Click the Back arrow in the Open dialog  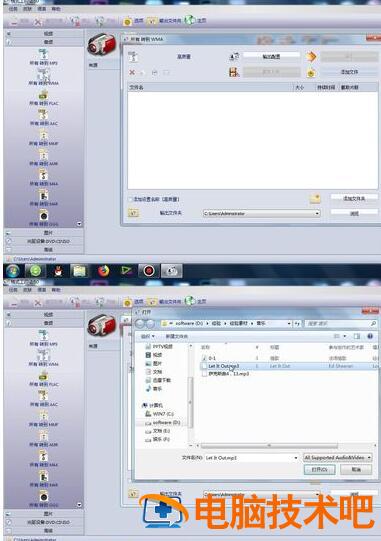click(140, 324)
